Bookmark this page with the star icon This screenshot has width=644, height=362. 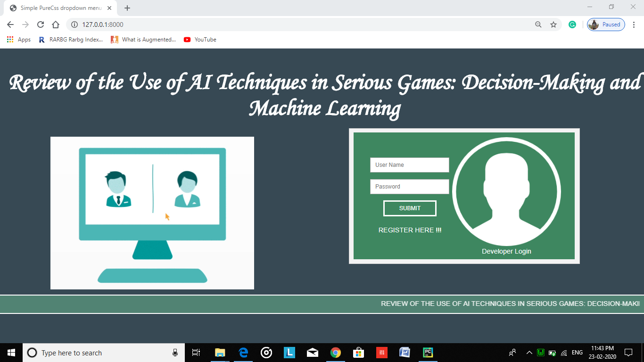(x=553, y=25)
